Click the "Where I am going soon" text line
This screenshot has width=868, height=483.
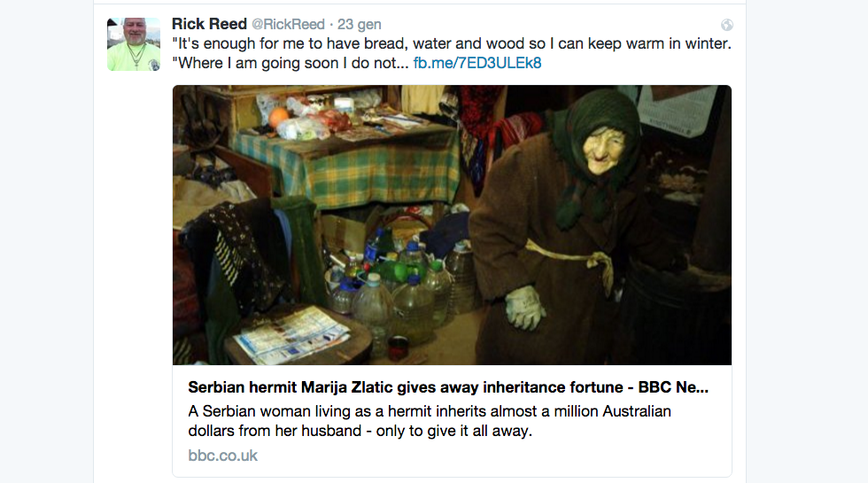(291, 63)
